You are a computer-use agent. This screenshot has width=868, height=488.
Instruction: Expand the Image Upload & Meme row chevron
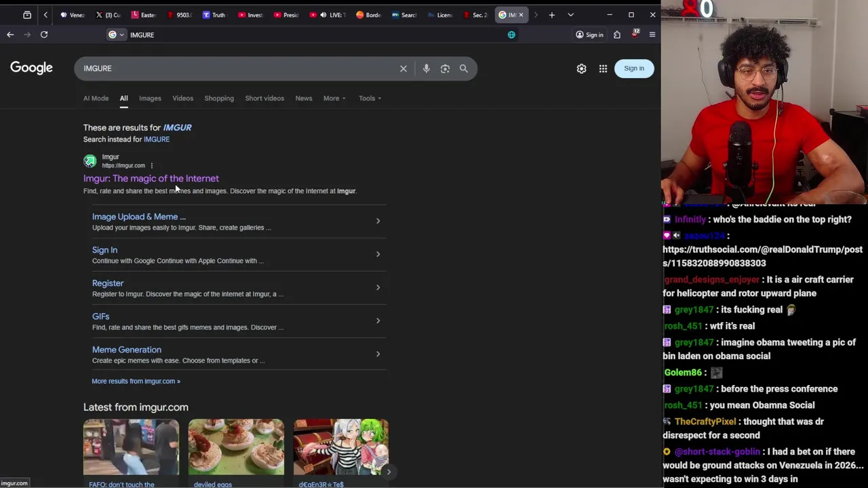click(378, 221)
